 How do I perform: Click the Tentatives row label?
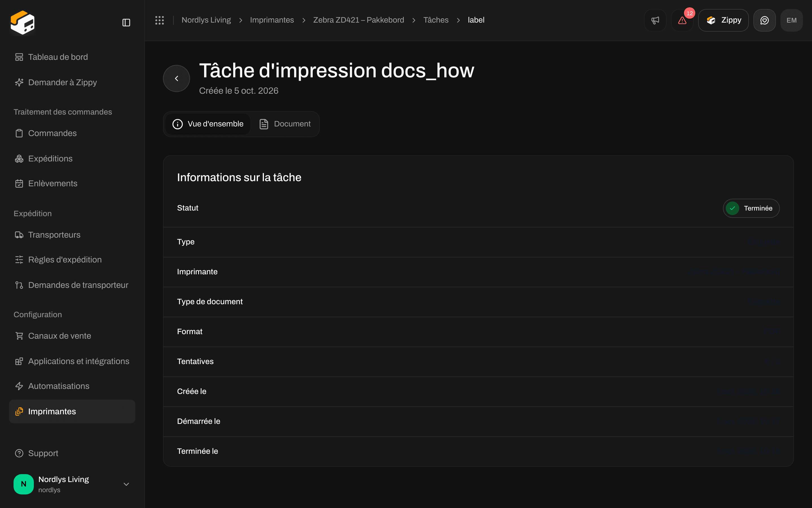(195, 362)
